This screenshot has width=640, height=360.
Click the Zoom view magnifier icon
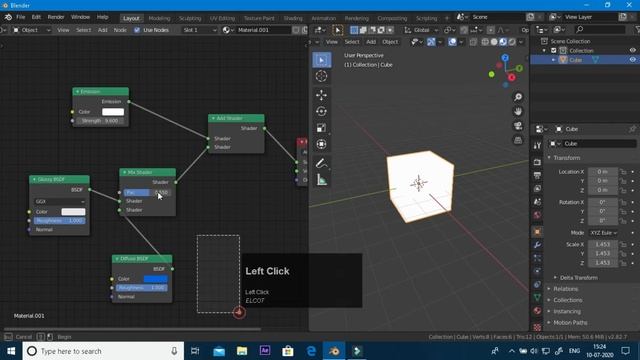click(518, 97)
